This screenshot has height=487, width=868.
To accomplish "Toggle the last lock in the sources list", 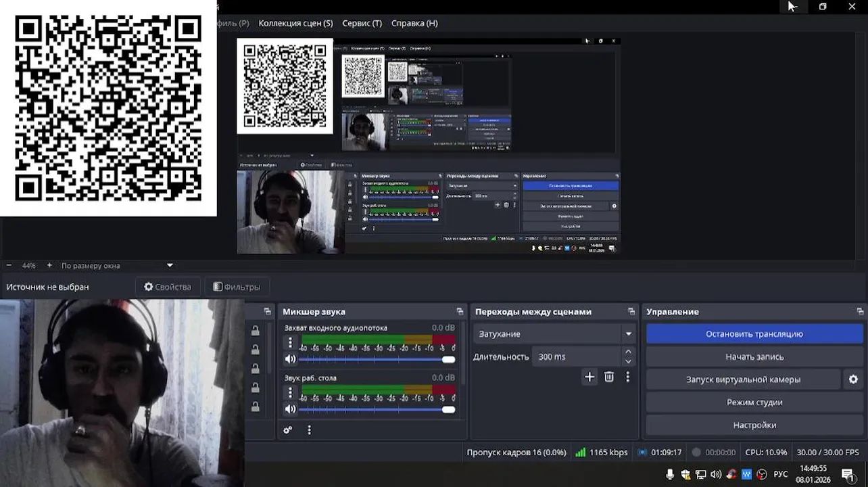I will point(255,407).
